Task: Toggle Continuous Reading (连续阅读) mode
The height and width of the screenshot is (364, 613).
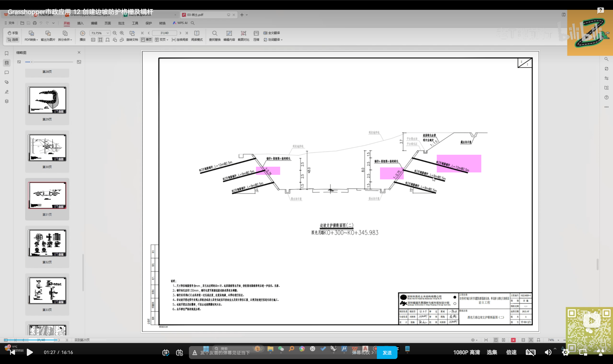Action: [x=180, y=39]
